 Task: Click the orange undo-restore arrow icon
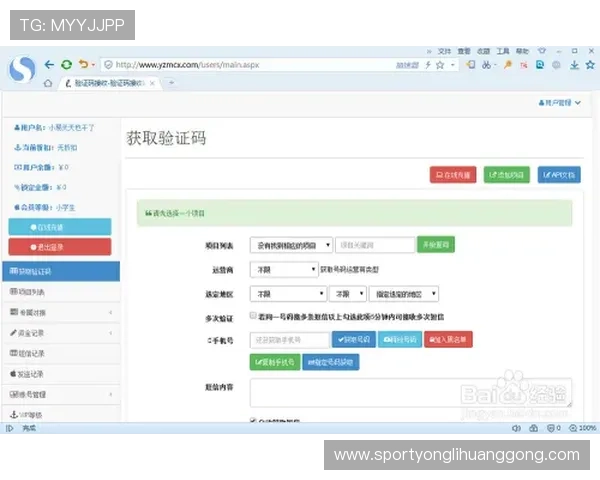point(83,64)
